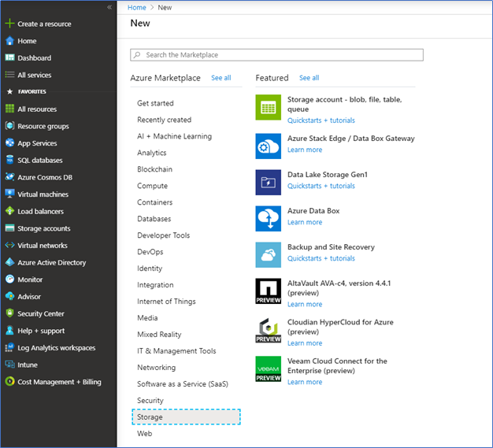This screenshot has width=493, height=448.
Task: Select the highlighted Storage category
Action: (x=186, y=417)
